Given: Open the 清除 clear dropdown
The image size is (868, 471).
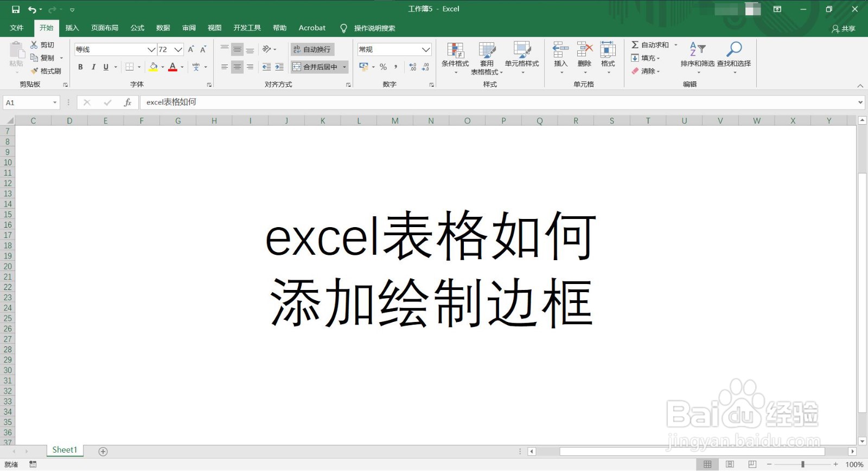Looking at the screenshot, I should 646,71.
